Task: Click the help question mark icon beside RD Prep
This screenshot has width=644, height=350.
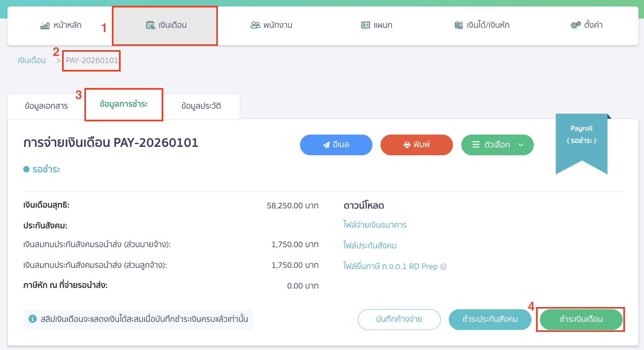Action: click(444, 267)
